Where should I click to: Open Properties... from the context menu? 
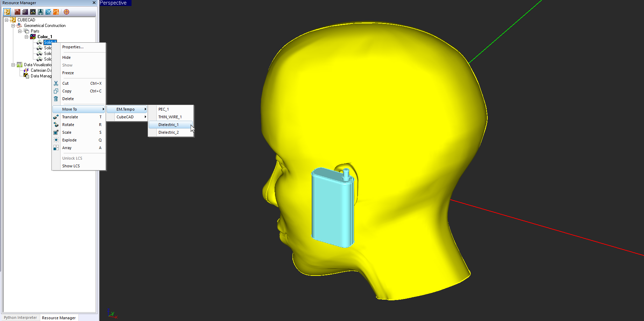(x=79, y=47)
